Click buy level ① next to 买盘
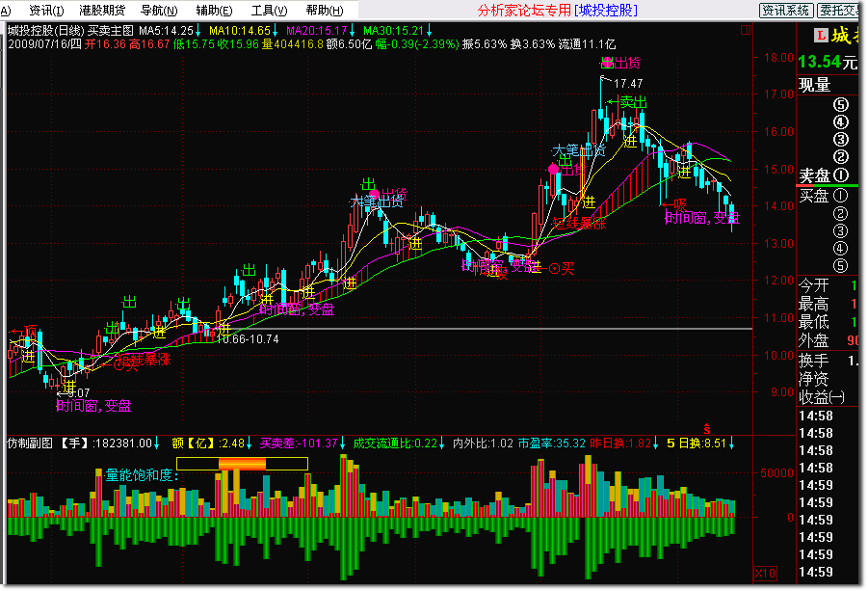 [840, 196]
